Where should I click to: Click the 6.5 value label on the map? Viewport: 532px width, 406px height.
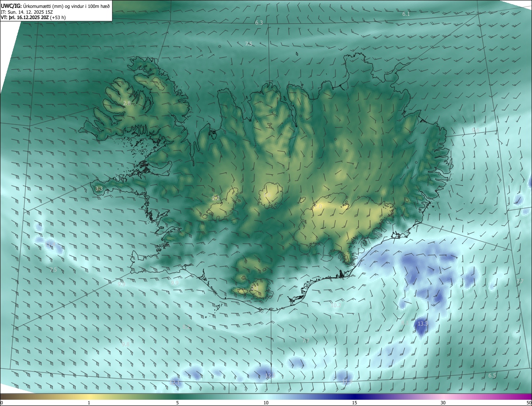(x=492, y=376)
